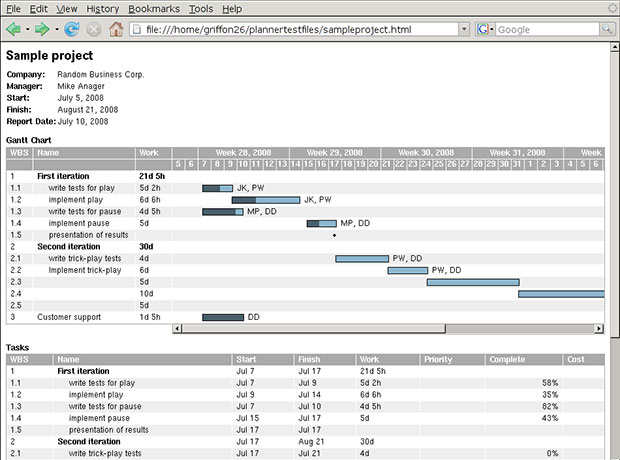Open the Bookmarks menu
Image resolution: width=620 pixels, height=460 pixels.
coord(154,9)
